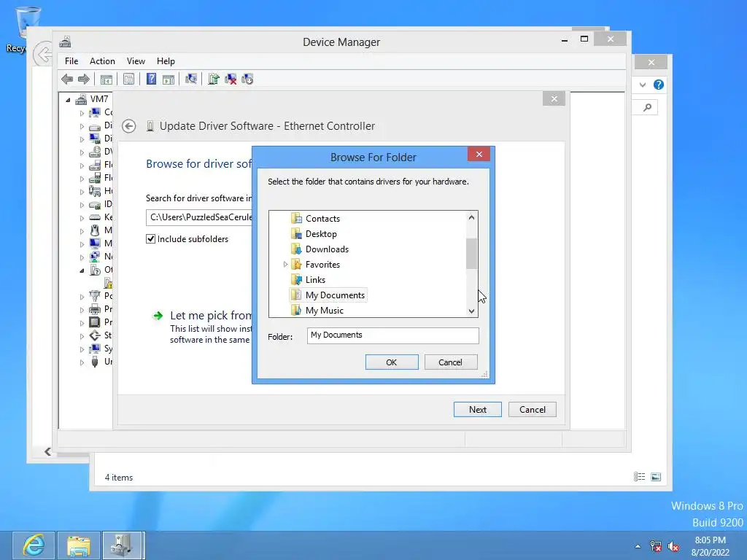Open the Action menu in Device Manager

pos(102,61)
